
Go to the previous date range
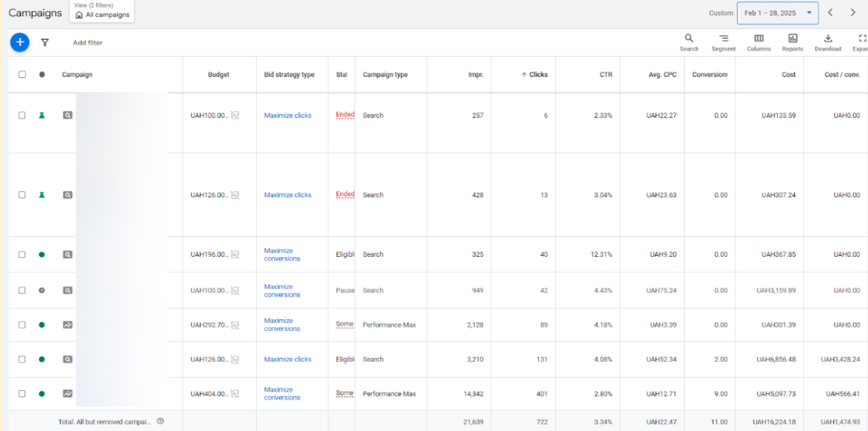tap(830, 12)
